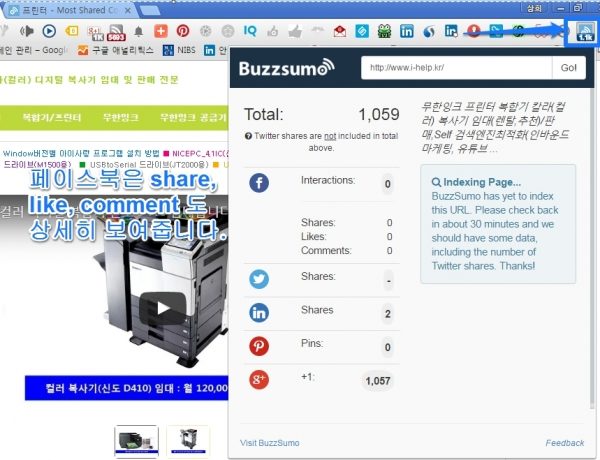Click the green frog extension icon
Screen dimensions: 600x460
tap(384, 31)
